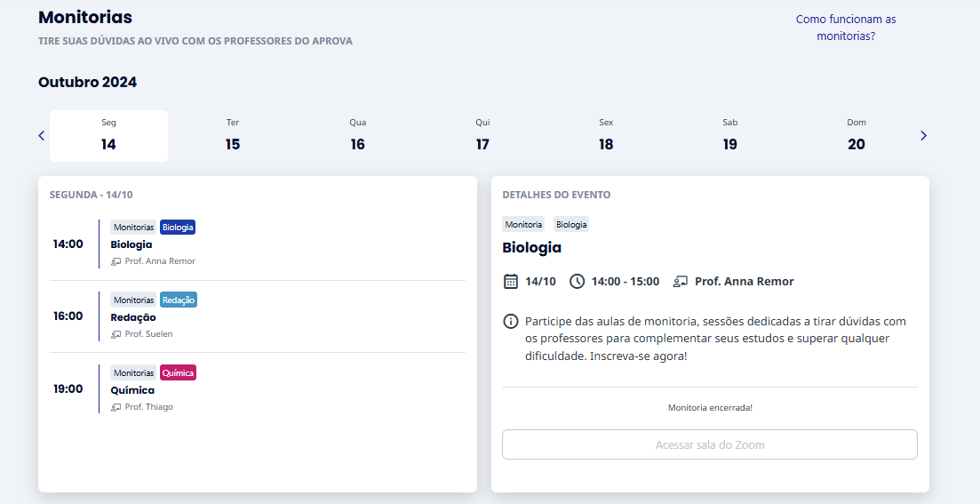The width and height of the screenshot is (980, 504).
Task: Click the blue Biologia tag in the 14:00 event
Action: (x=178, y=227)
